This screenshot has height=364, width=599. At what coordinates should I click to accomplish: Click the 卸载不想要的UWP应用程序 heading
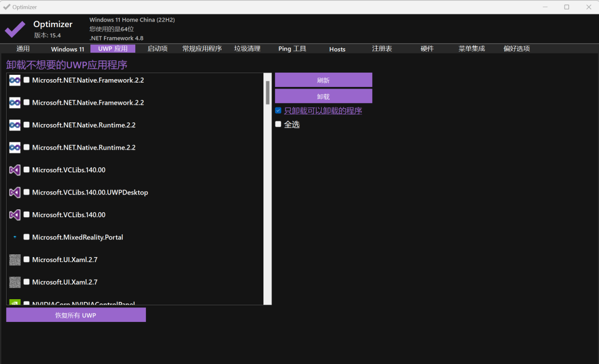click(67, 65)
